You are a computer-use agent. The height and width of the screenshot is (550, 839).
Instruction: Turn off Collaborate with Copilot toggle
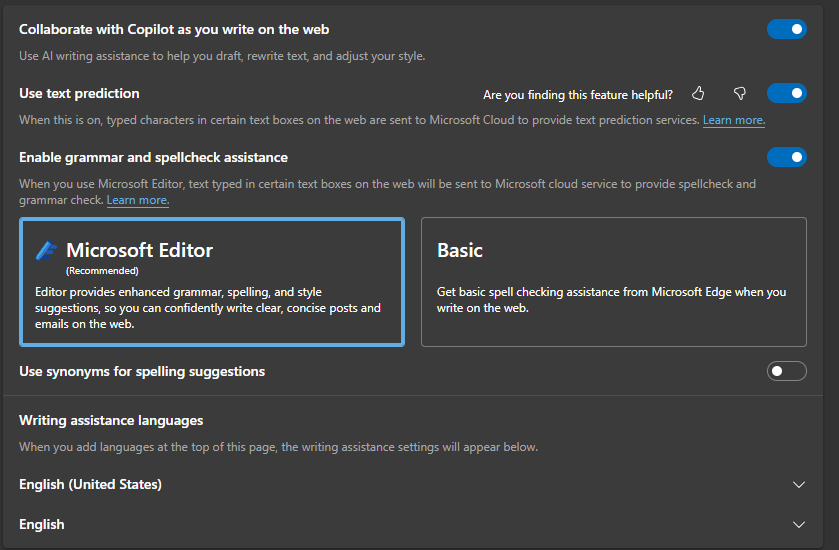pos(787,29)
